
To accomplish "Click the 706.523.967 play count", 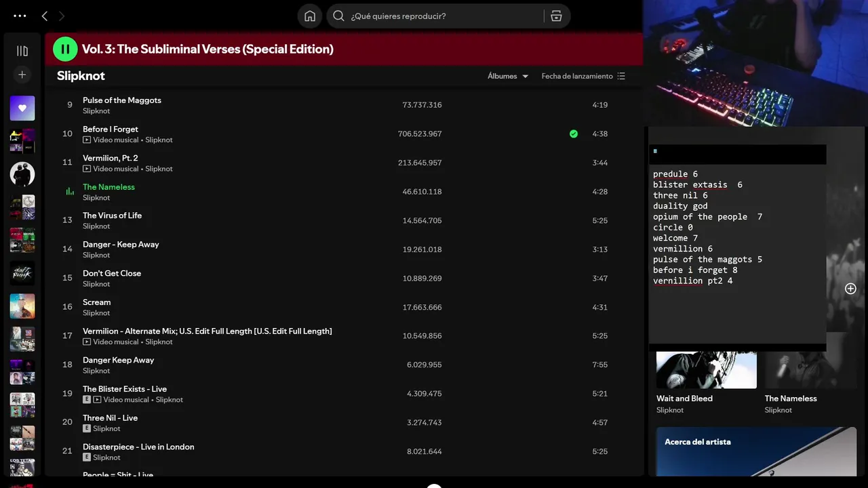I will (x=420, y=134).
